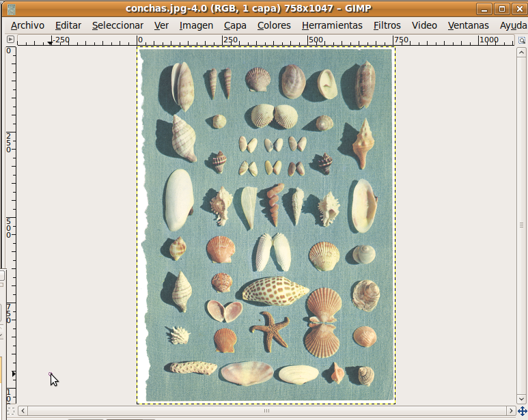The height and width of the screenshot is (420, 528).
Task: Open the Herramientas menu
Action: (332, 25)
